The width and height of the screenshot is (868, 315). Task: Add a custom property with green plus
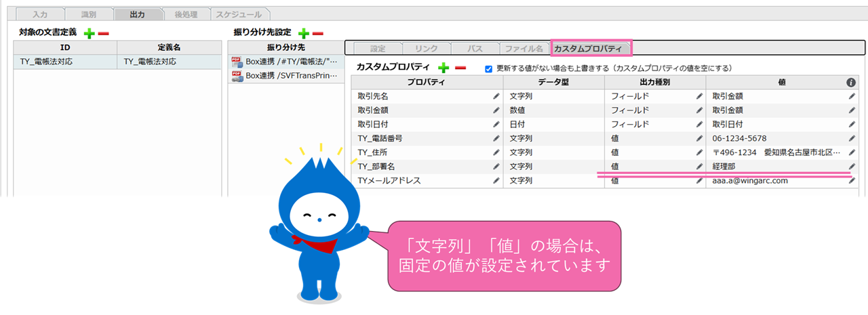[x=443, y=68]
